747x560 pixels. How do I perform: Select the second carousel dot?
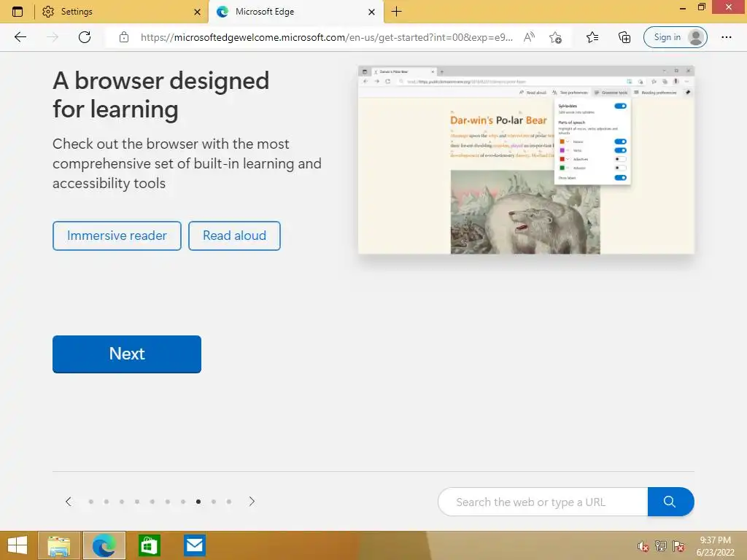pyautogui.click(x=107, y=502)
